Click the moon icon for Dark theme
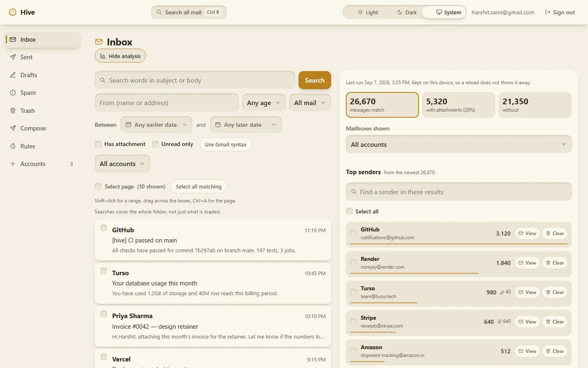Screen dimensions: 588x368 click(400, 12)
